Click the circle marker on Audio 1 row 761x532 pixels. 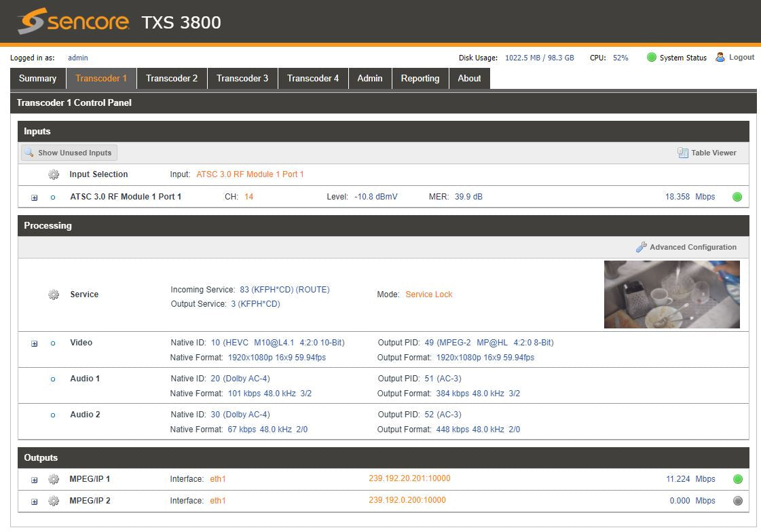coord(53,379)
